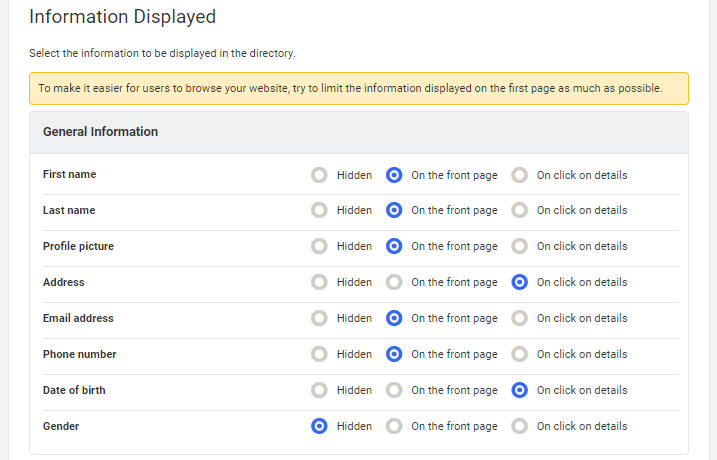Set First name to Hidden
Screen dimensions: 717x460
(x=319, y=175)
